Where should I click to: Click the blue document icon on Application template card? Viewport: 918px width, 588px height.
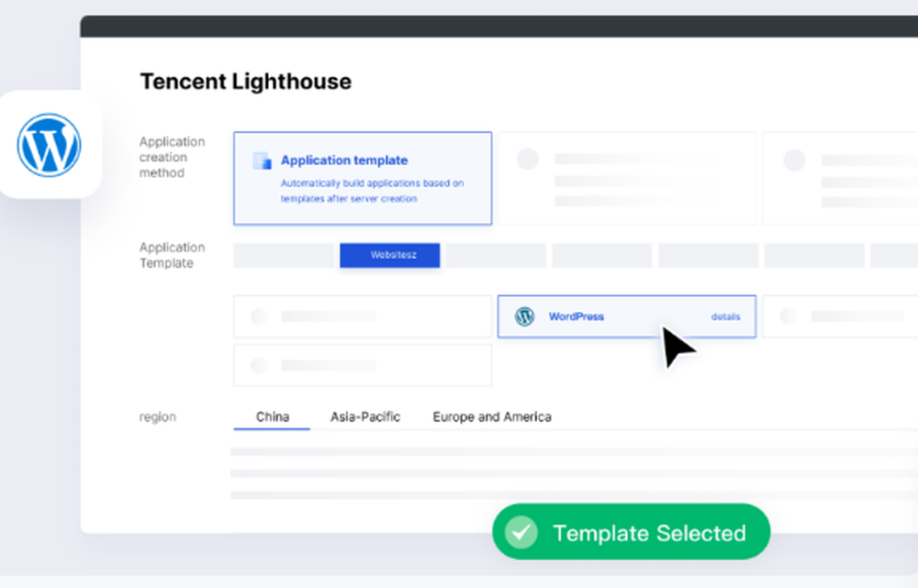coord(261,161)
